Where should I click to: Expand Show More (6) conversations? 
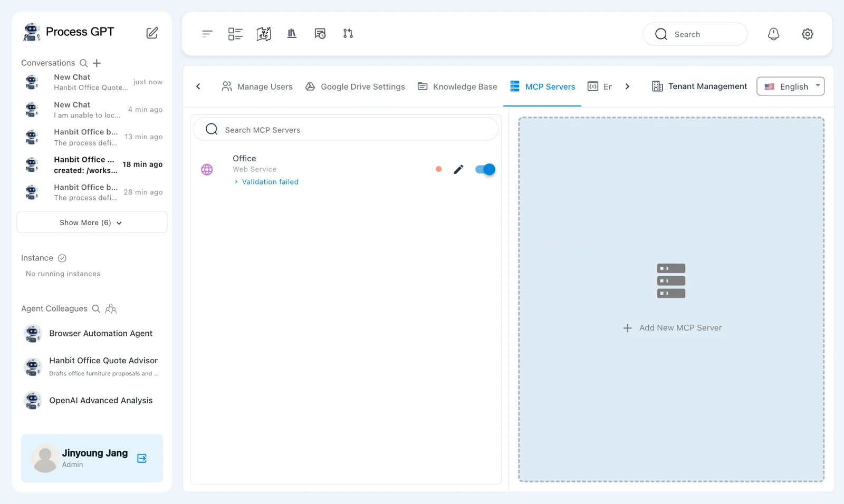[92, 222]
